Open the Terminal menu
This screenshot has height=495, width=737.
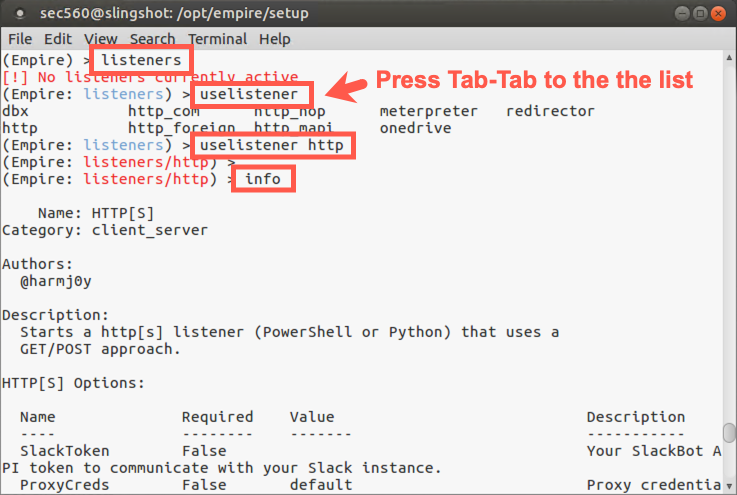coord(217,39)
